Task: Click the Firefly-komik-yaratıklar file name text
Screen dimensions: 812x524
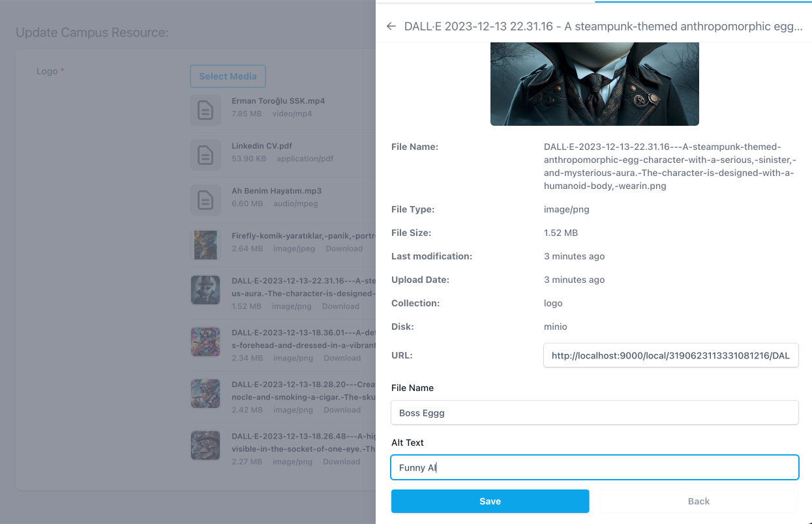Action: click(x=303, y=236)
